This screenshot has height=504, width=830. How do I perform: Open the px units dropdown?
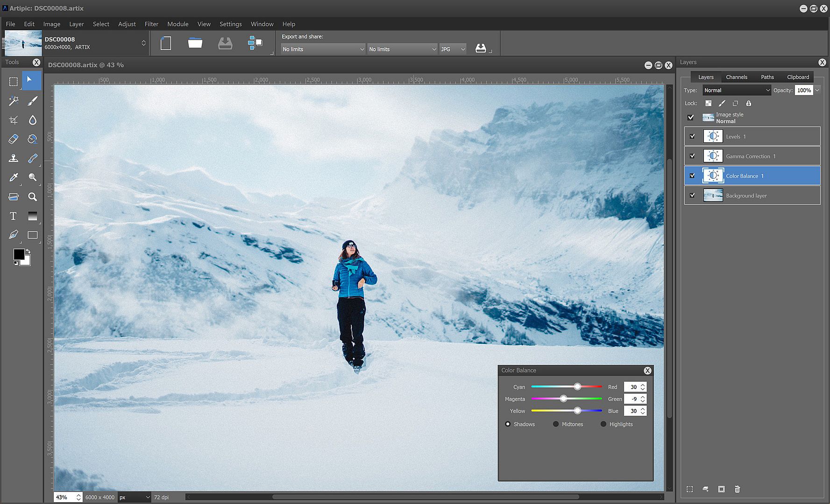point(135,497)
